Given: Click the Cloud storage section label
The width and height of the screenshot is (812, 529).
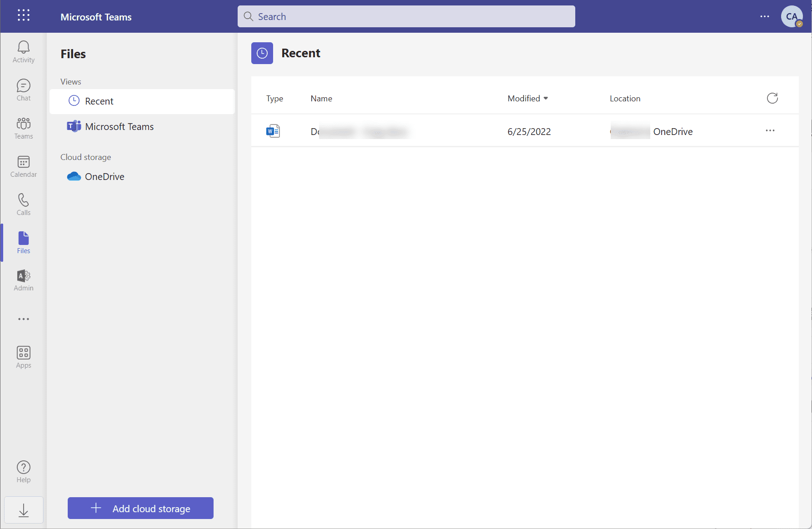Looking at the screenshot, I should [x=86, y=157].
